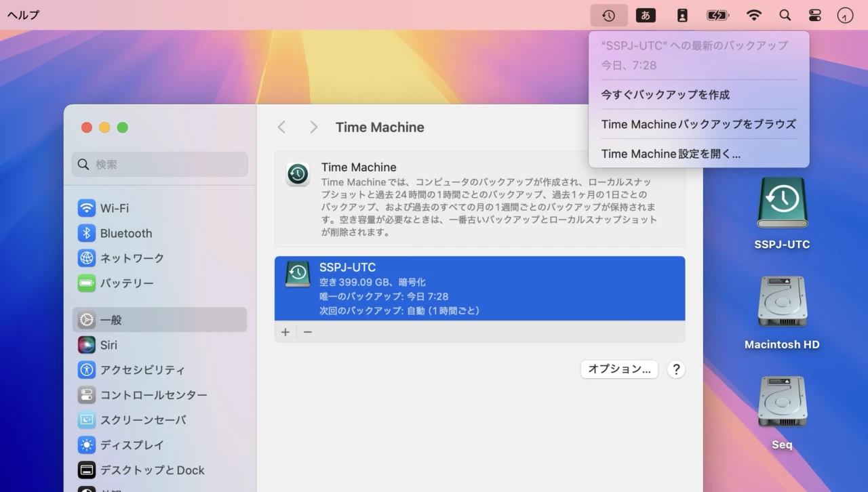Go back using the left chevron

click(282, 127)
